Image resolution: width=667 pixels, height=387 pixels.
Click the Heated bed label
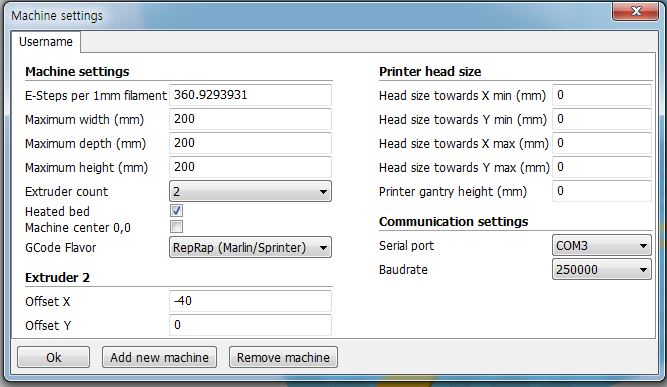[x=57, y=211]
